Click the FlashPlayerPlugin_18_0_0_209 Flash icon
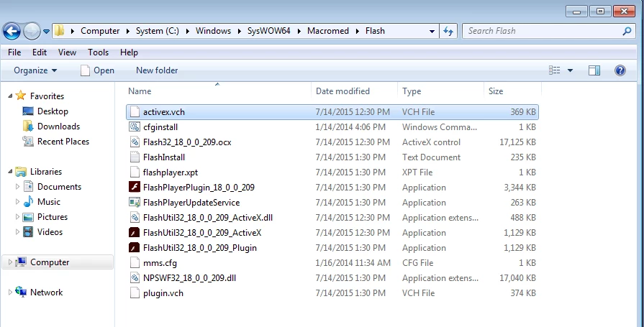The height and width of the screenshot is (327, 644). pos(135,187)
